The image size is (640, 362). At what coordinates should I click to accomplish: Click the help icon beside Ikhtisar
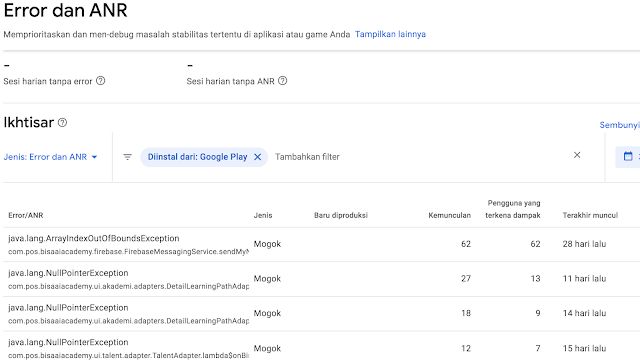pyautogui.click(x=62, y=122)
